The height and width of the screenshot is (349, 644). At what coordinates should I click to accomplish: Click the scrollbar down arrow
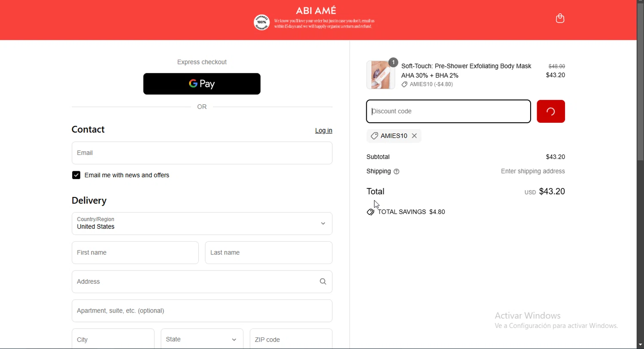(x=640, y=345)
